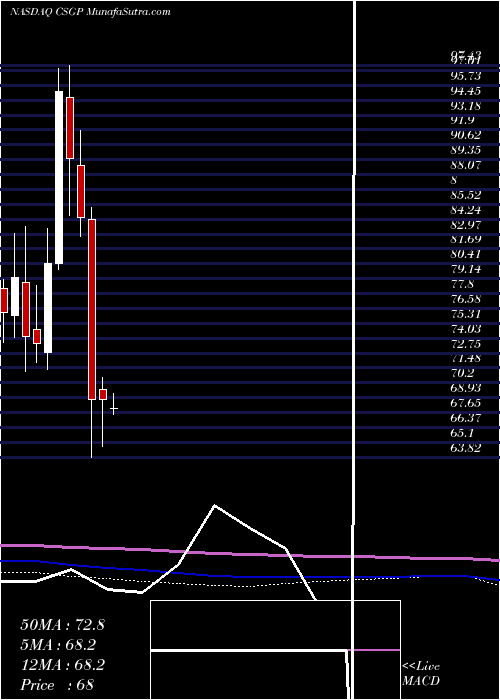Click the 75.31 price label
The height and width of the screenshot is (700, 500).
coord(466,314)
